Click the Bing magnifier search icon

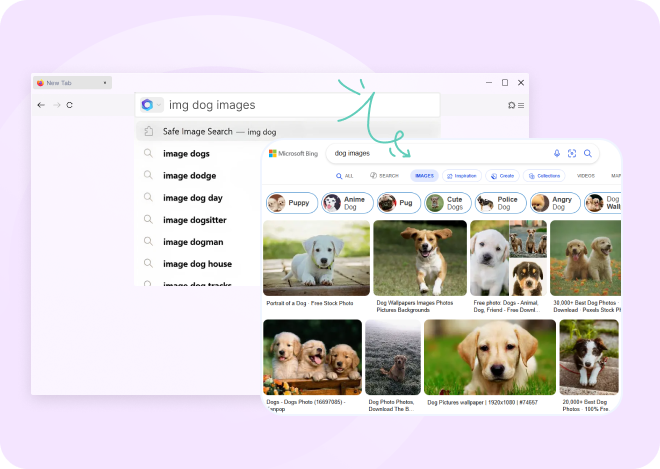click(x=588, y=153)
